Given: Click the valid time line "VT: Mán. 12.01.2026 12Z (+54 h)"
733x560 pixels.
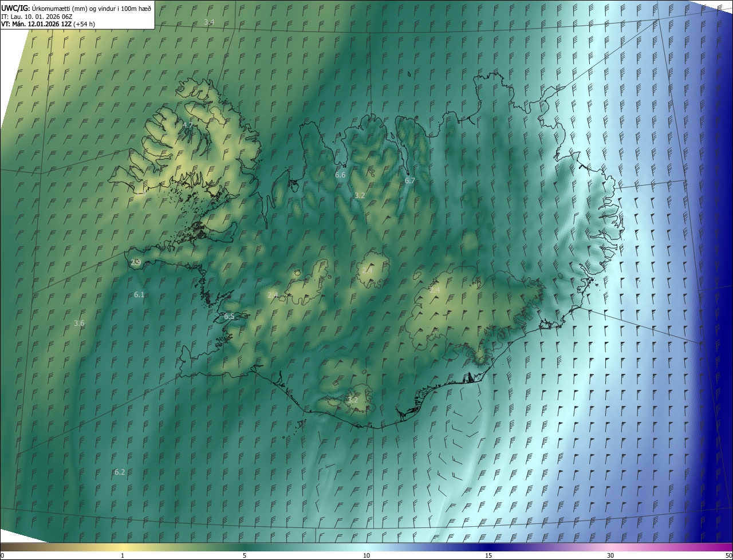Looking at the screenshot, I should (x=48, y=24).
